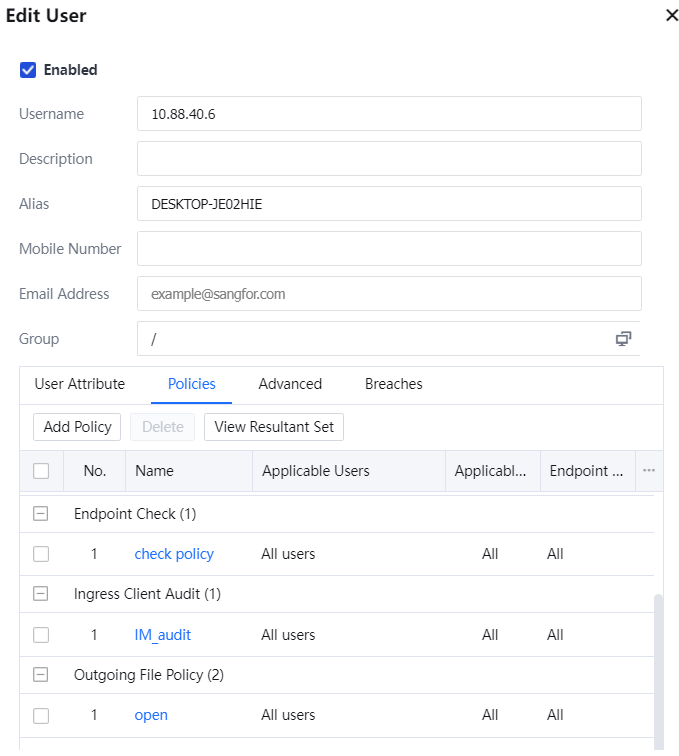
Task: Tick the checkbox for check policy row
Action: (41, 554)
